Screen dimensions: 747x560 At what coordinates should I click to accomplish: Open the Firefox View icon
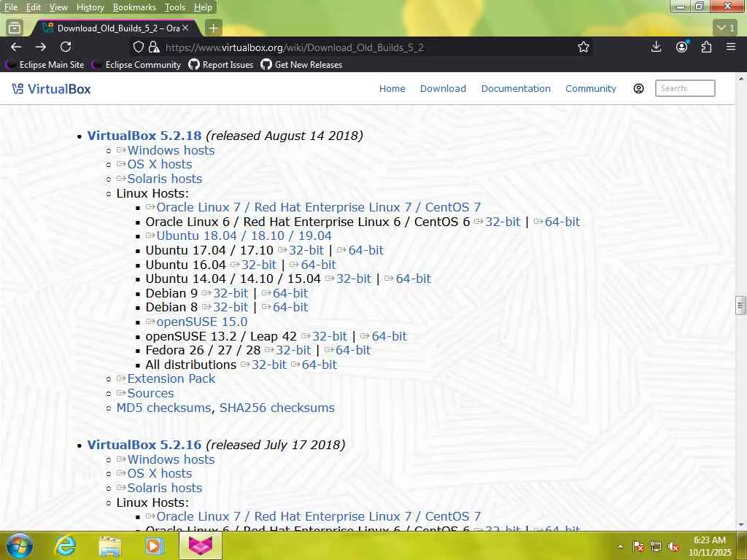click(15, 28)
